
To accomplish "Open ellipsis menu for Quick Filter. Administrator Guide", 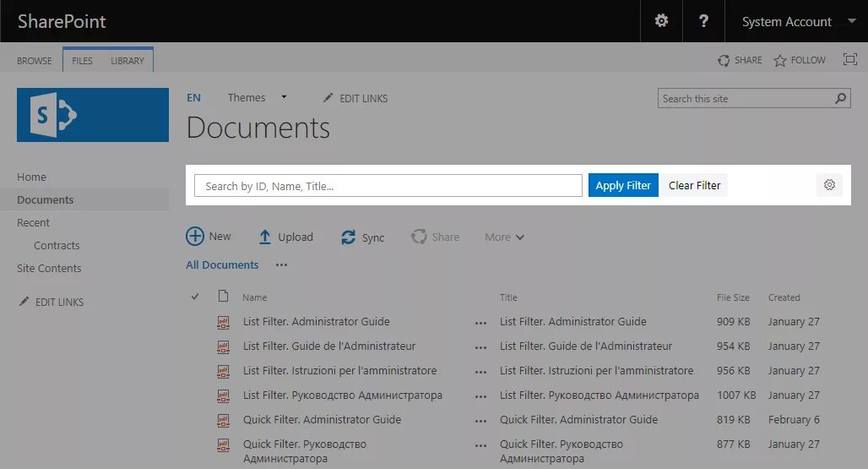I will click(480, 420).
